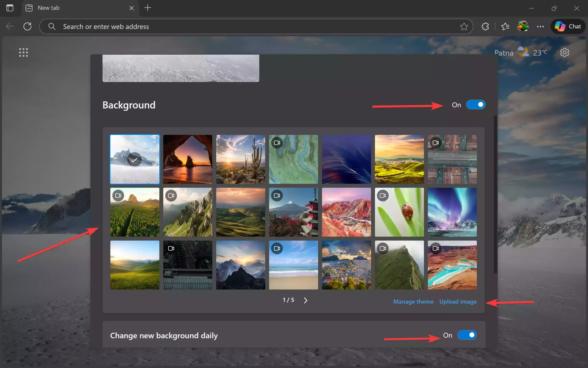Open a new tab with plus

coord(148,8)
